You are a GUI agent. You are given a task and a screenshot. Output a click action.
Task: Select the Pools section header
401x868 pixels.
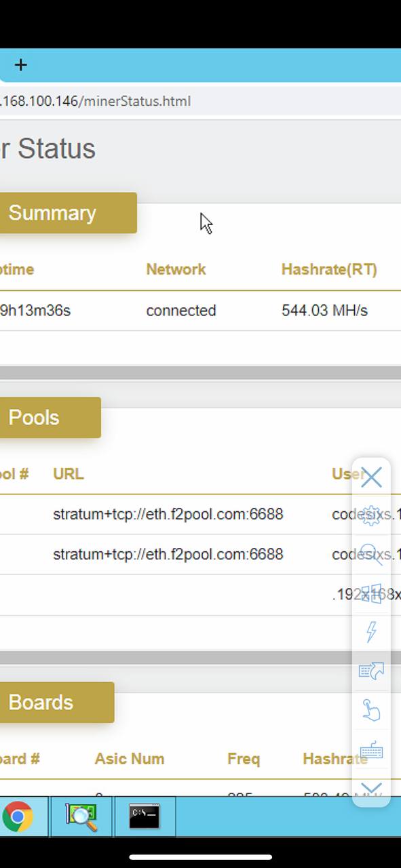coord(50,418)
